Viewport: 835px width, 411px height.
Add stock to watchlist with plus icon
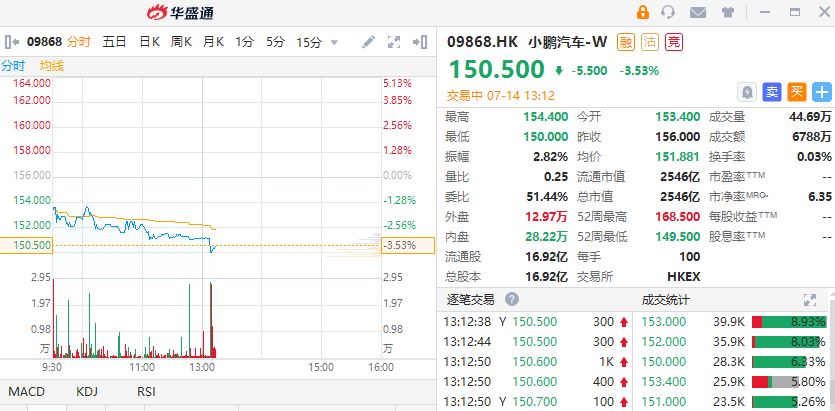[x=822, y=91]
